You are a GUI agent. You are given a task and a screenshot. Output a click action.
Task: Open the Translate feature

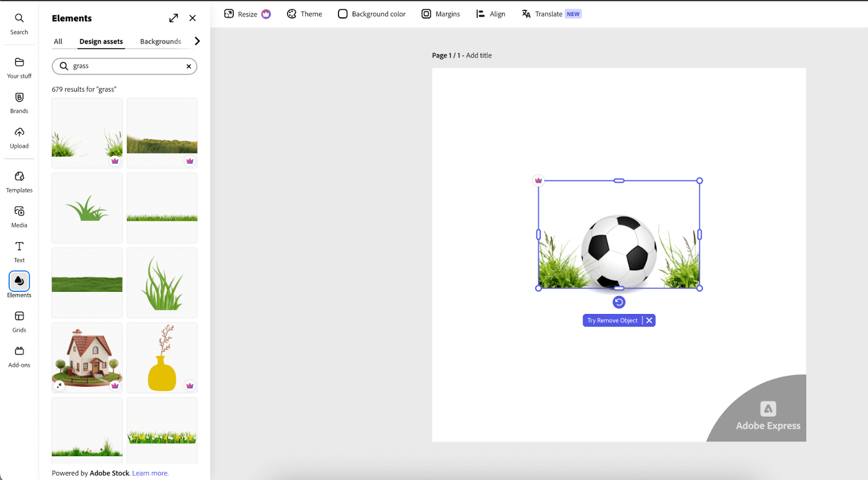pyautogui.click(x=551, y=14)
